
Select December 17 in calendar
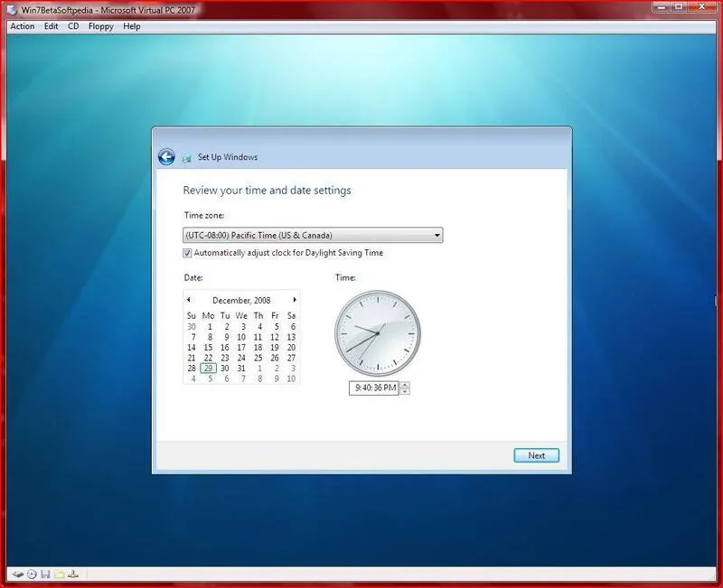[241, 348]
